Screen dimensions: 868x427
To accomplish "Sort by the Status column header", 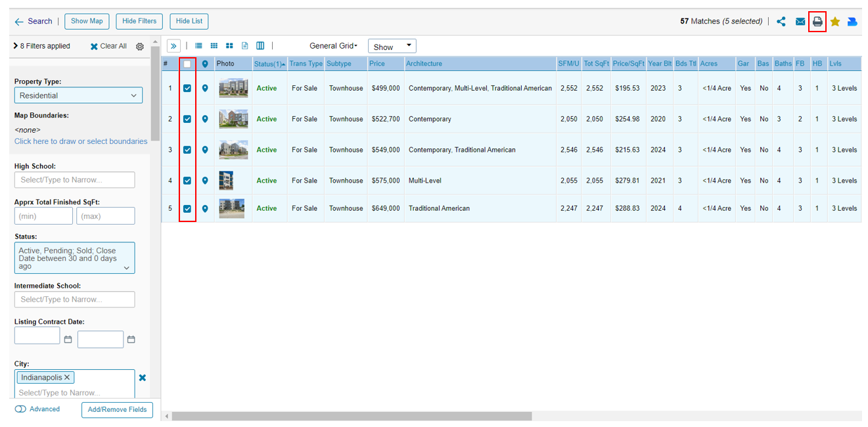I will tap(269, 64).
